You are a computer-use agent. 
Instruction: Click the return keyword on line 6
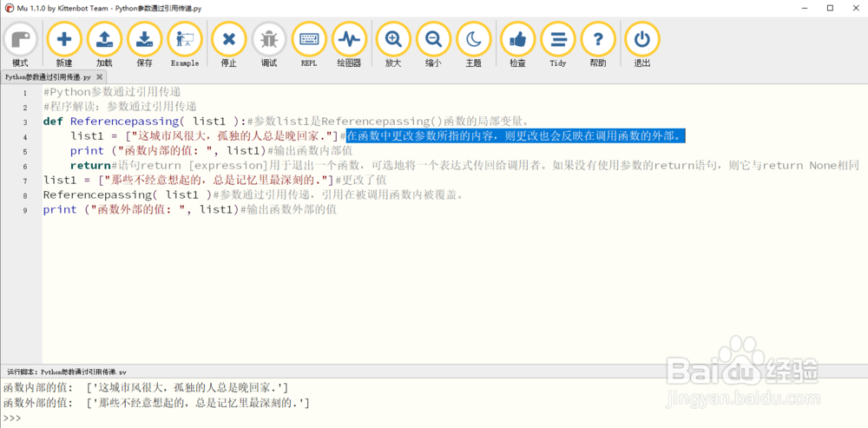pyautogui.click(x=90, y=166)
